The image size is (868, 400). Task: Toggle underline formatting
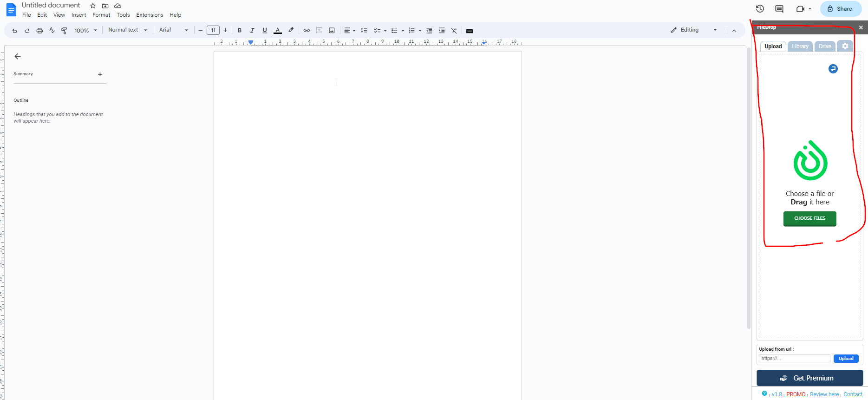coord(265,31)
